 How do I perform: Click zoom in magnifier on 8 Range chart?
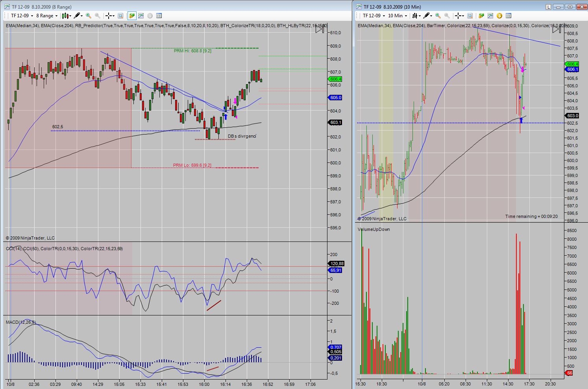[89, 16]
